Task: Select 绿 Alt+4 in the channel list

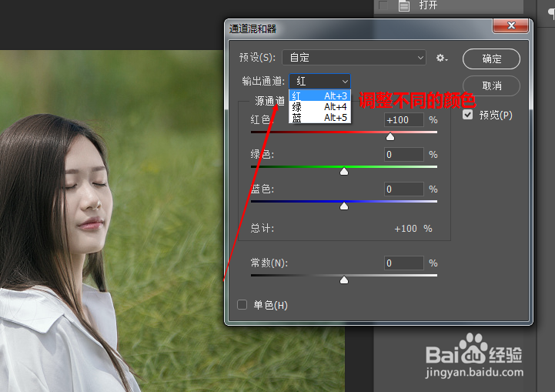Action: tap(319, 106)
